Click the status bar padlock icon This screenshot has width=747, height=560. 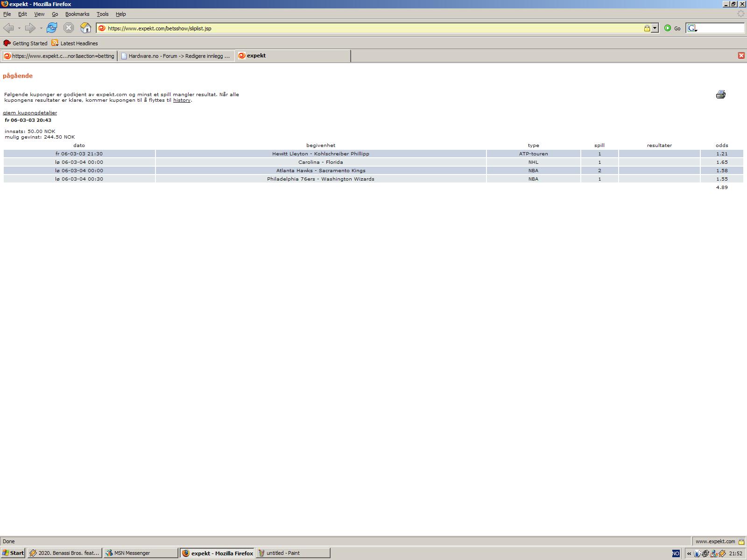coord(741,541)
